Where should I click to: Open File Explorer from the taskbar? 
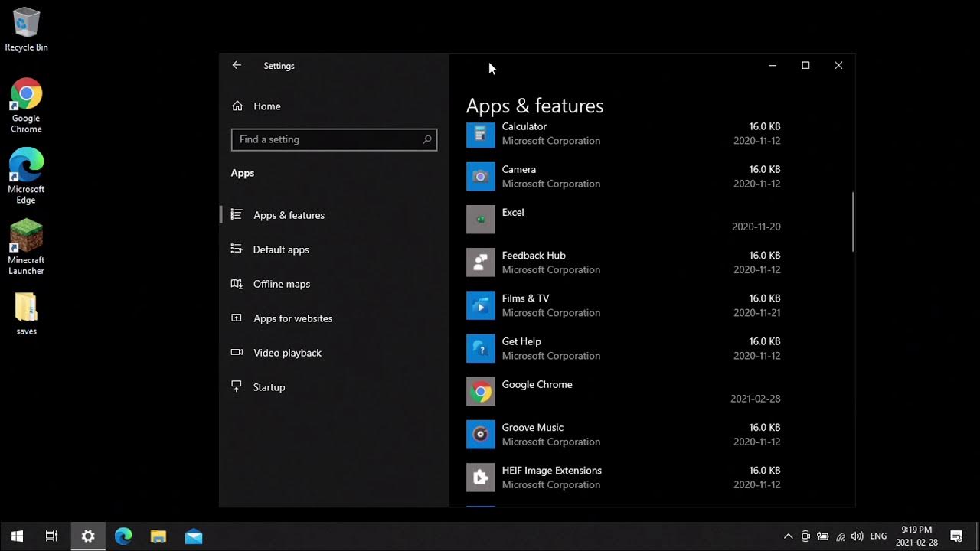tap(158, 536)
